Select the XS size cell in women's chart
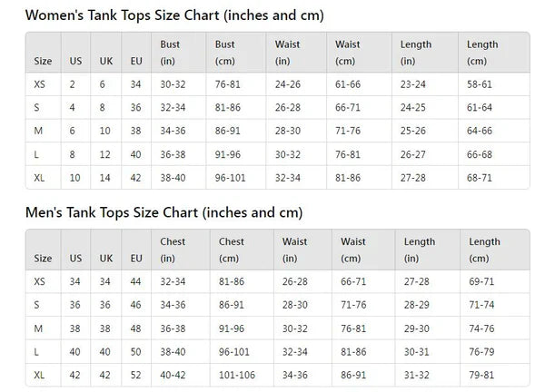This screenshot has width=545, height=392. pos(40,83)
